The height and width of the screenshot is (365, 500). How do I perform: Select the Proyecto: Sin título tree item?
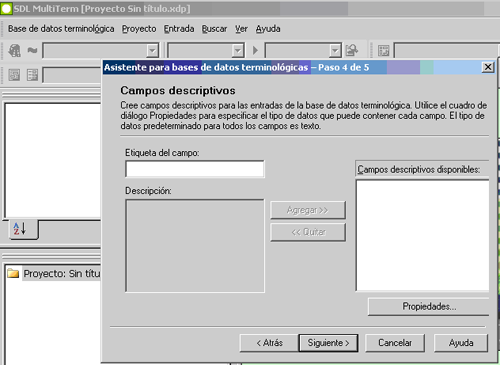[62, 274]
